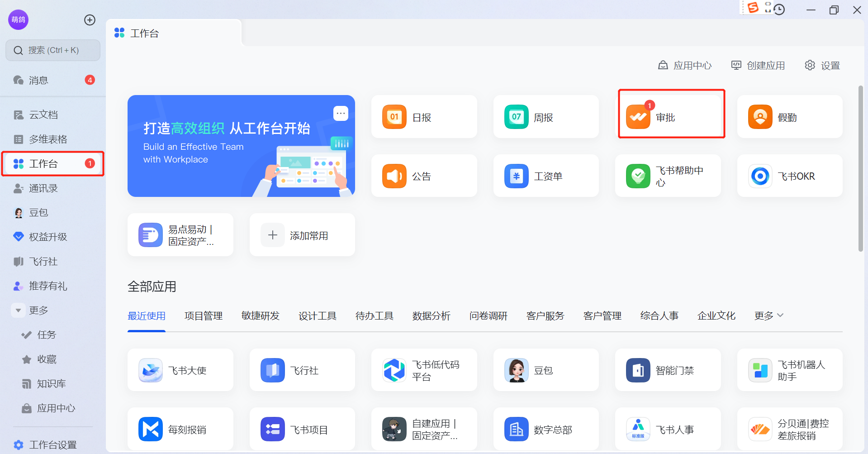Click the 应用中心 link in the header
Screen dimensions: 868x454
point(685,66)
